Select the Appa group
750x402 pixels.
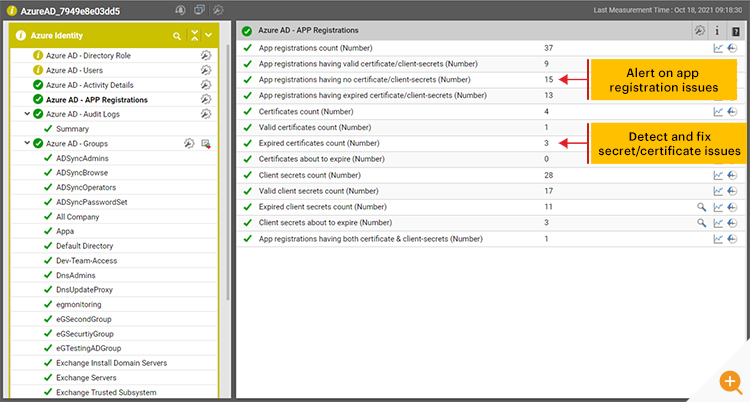click(65, 231)
